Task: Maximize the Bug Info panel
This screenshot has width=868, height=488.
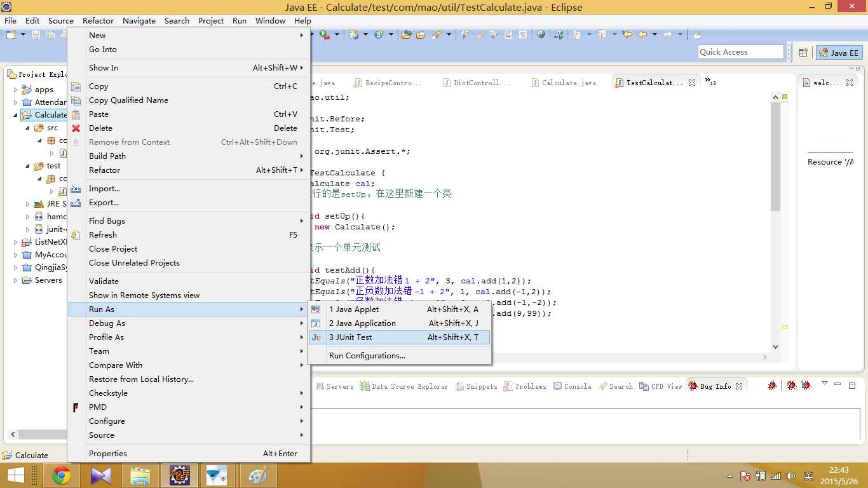Action: click(853, 385)
